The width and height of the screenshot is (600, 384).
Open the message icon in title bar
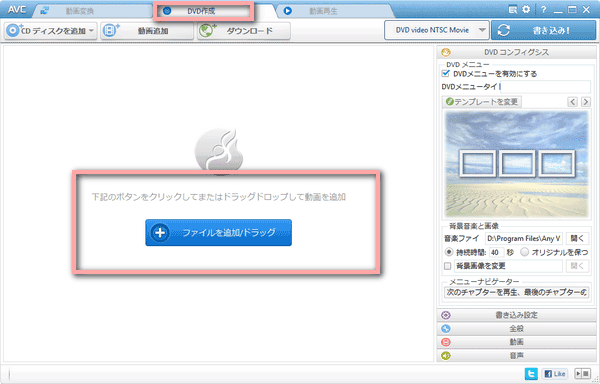pyautogui.click(x=513, y=10)
